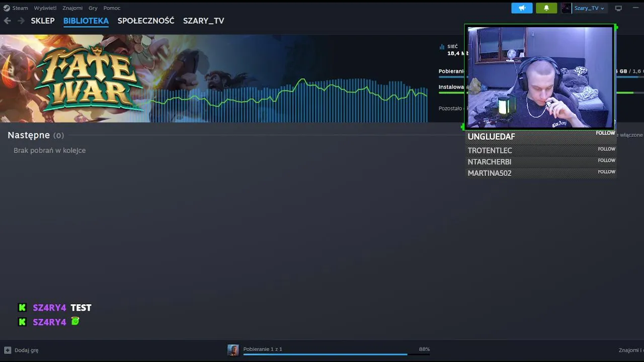This screenshot has height=362, width=644.
Task: Go forward with the right arrow
Action: pos(21,21)
